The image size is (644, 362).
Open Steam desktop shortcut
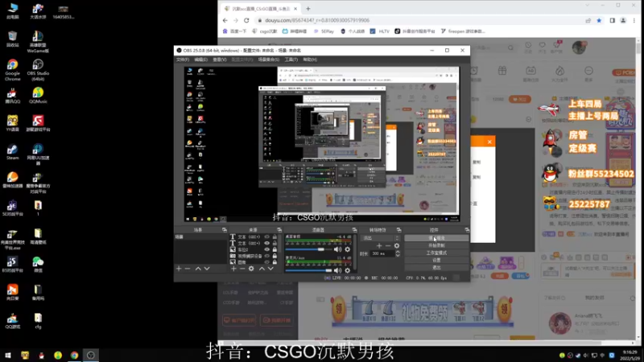(x=12, y=152)
